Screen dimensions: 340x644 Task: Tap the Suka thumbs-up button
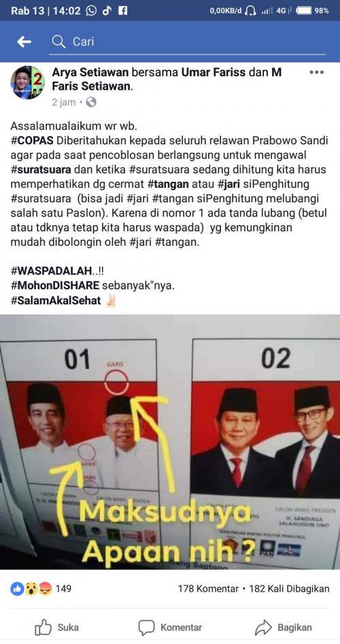56,627
